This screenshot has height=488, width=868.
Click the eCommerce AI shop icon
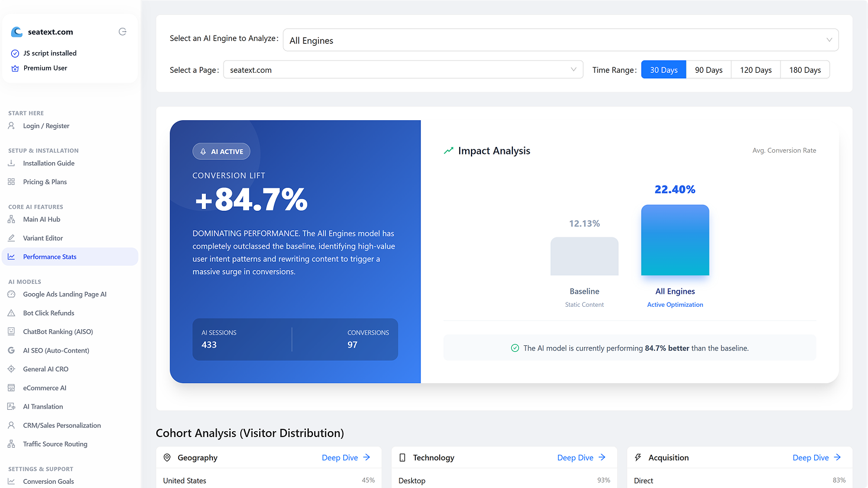(11, 388)
